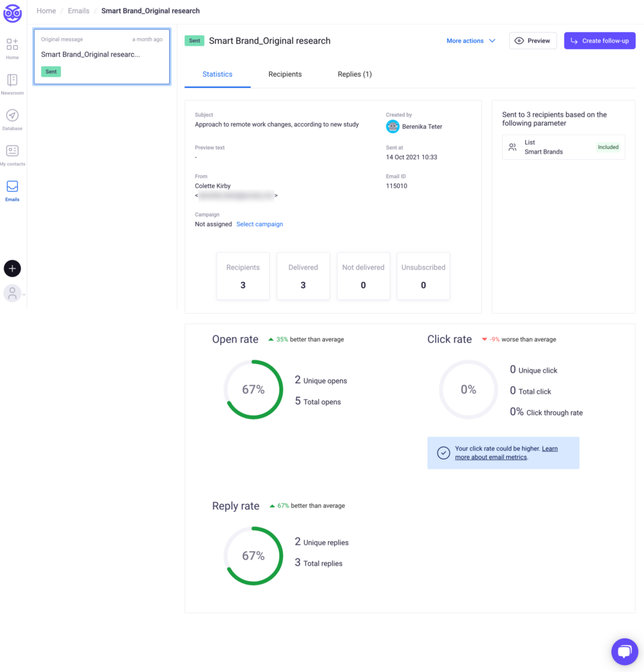The height and width of the screenshot is (672, 644).
Task: Select the Statistics tab
Action: click(217, 74)
